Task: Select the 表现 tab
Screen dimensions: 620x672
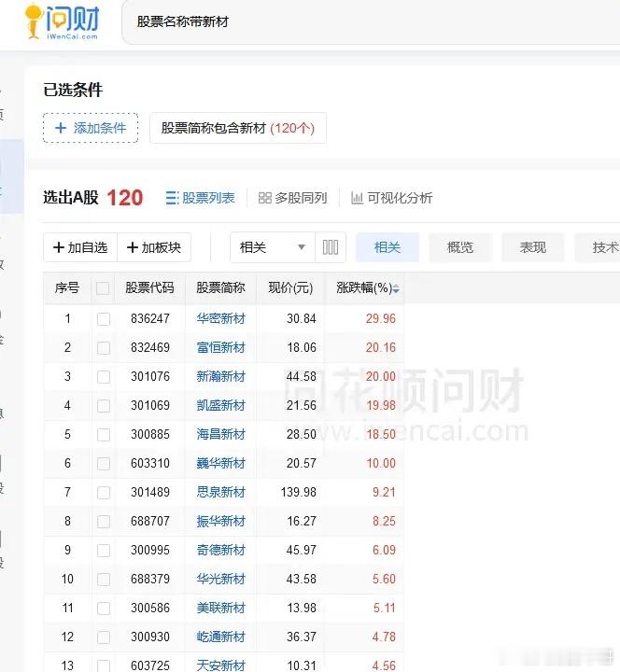Action: pyautogui.click(x=533, y=247)
